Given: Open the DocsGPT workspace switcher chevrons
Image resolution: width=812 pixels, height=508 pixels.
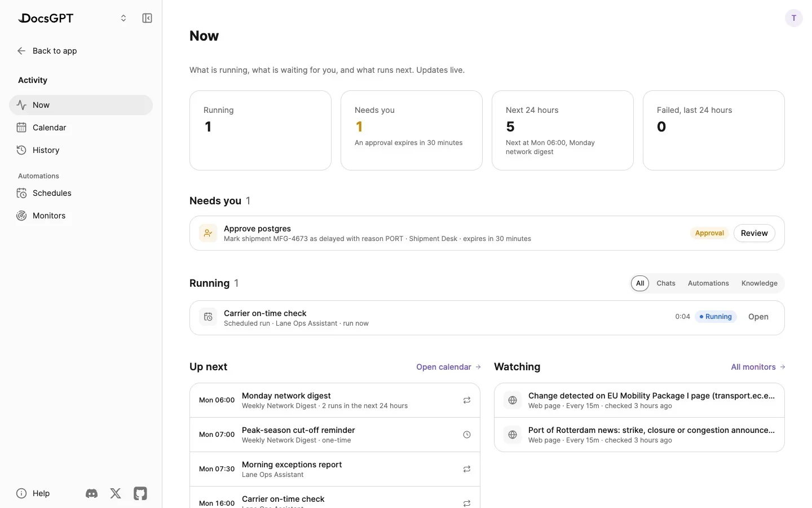Looking at the screenshot, I should click(x=123, y=18).
